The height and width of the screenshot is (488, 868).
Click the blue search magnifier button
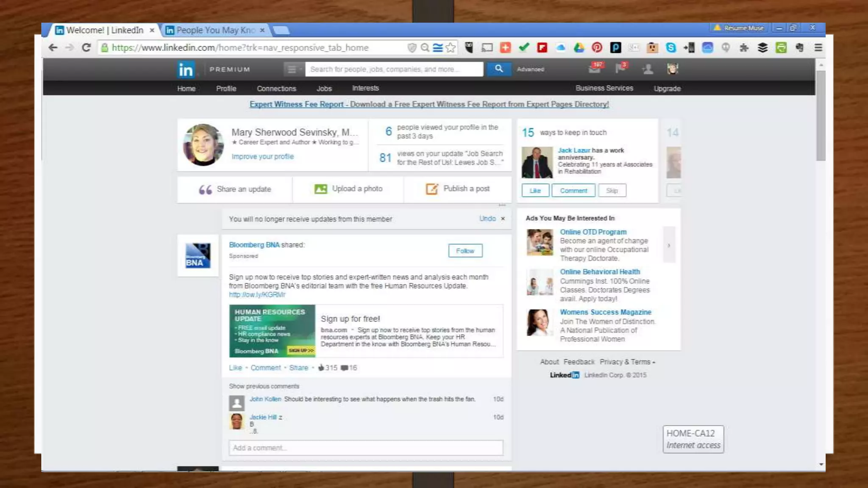tap(498, 69)
